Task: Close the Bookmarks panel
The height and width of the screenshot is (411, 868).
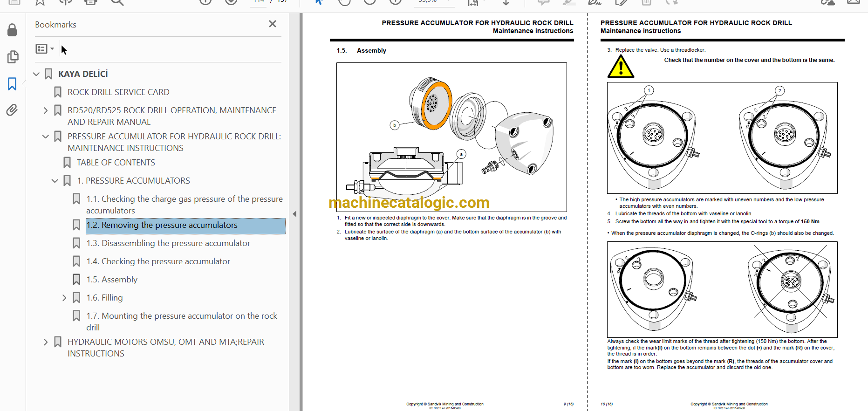Action: pos(273,24)
